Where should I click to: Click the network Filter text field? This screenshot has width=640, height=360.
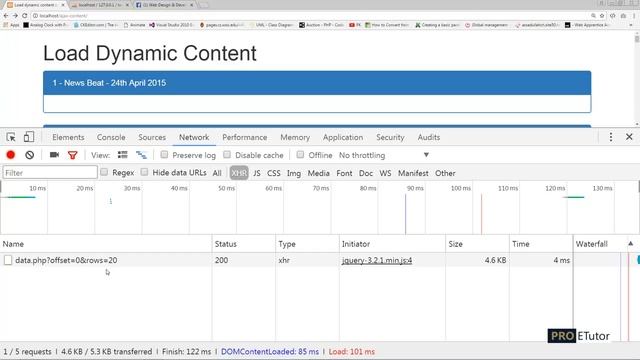coord(50,173)
